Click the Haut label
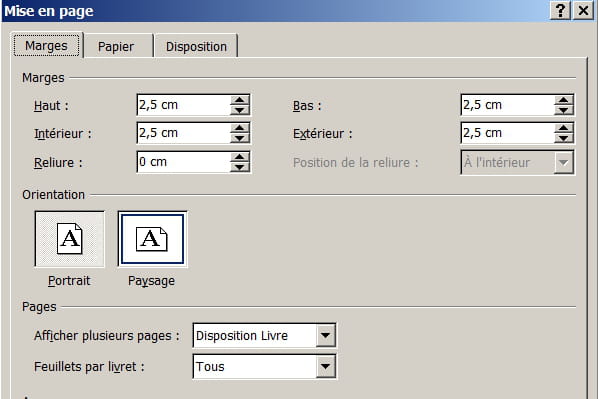The height and width of the screenshot is (399, 598). point(51,106)
